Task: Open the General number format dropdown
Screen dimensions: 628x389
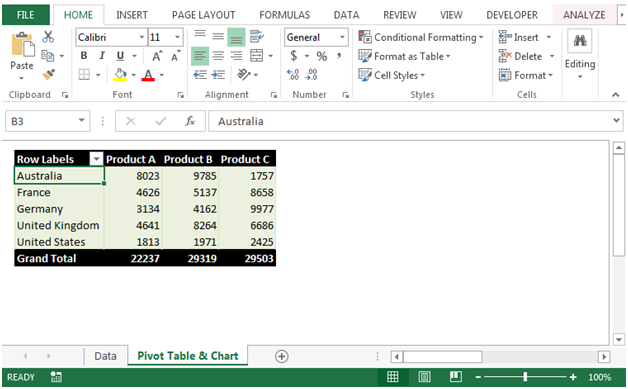Action: click(342, 37)
